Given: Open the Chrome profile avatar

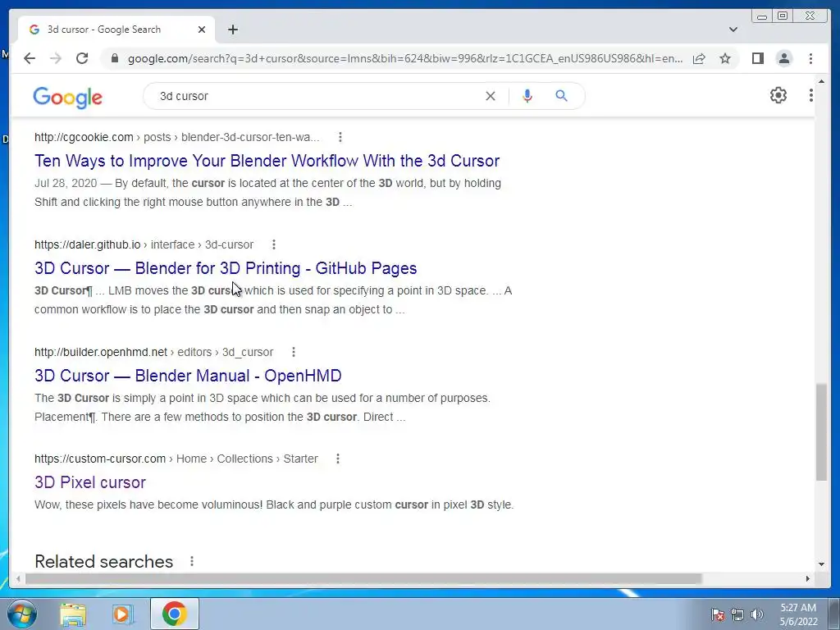Looking at the screenshot, I should click(784, 58).
